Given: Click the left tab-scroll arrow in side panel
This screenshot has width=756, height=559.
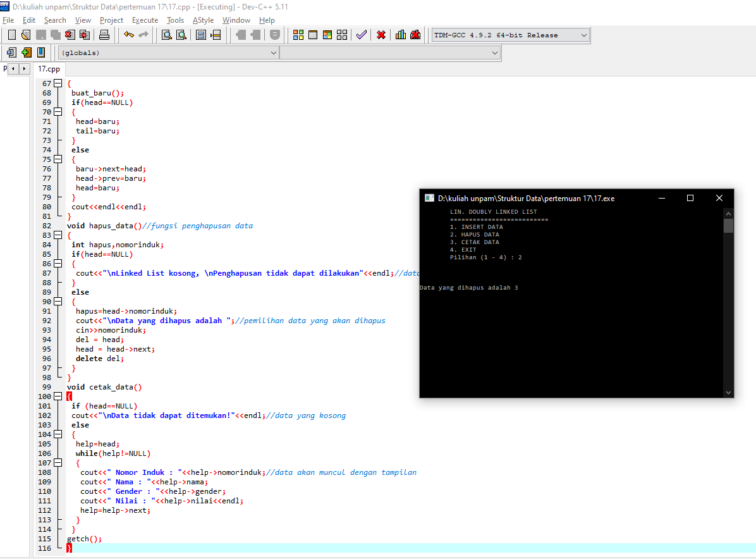Looking at the screenshot, I should 13,69.
